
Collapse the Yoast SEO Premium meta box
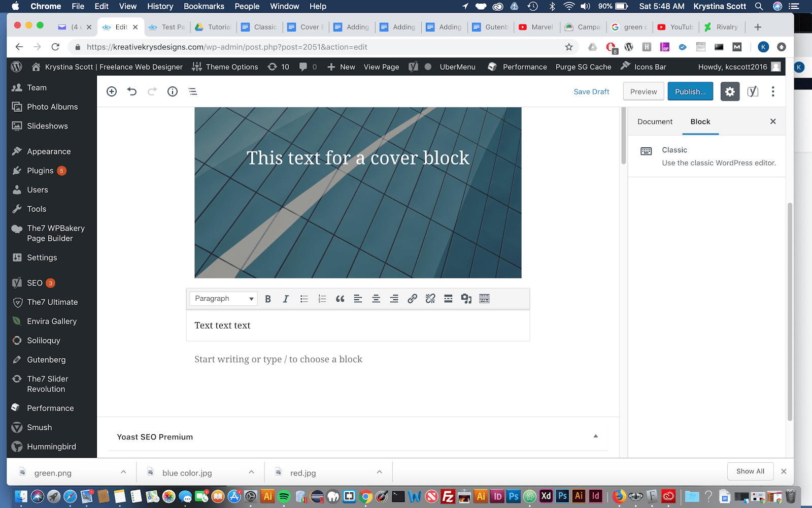pos(595,436)
